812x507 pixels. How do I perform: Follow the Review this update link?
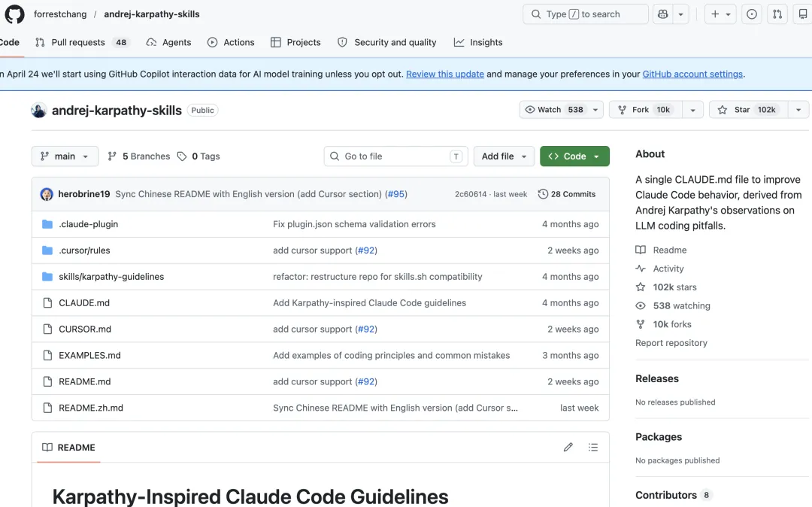[x=445, y=74]
